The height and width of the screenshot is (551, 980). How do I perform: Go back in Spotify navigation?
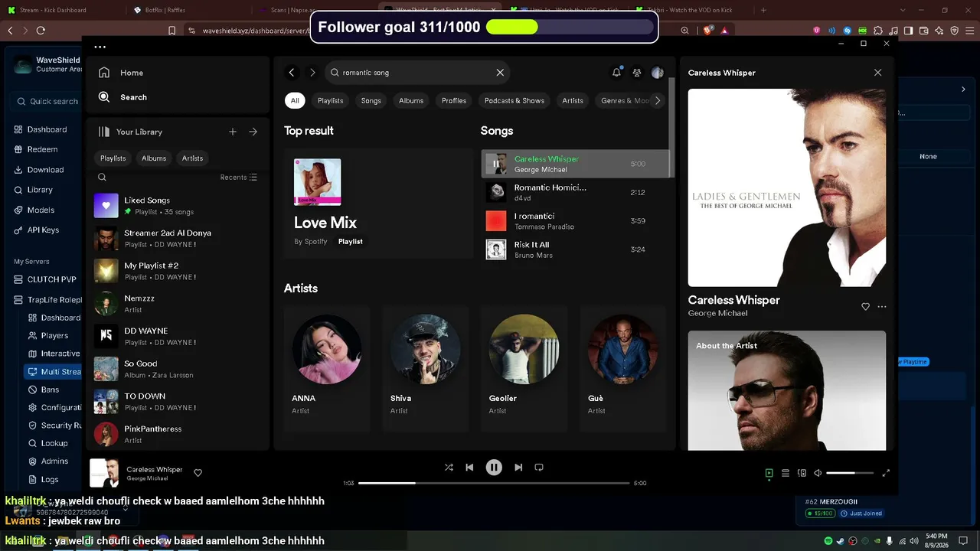pos(292,73)
